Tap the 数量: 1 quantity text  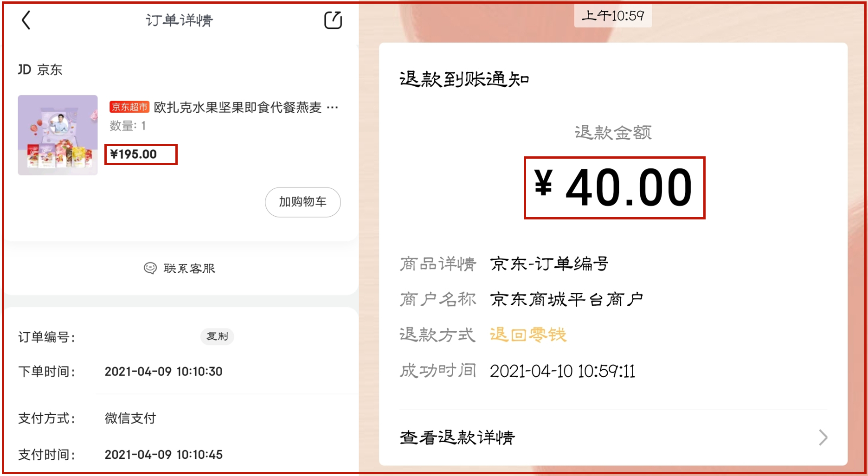pos(128,126)
